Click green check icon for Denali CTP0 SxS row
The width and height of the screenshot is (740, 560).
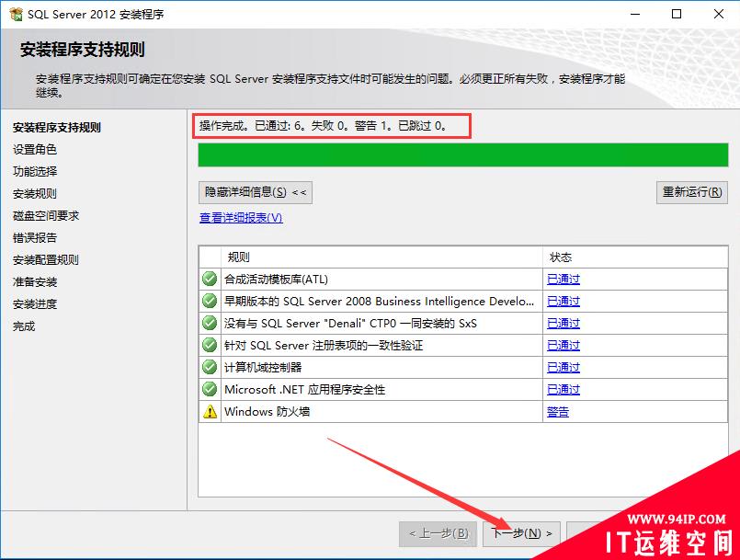(x=210, y=323)
